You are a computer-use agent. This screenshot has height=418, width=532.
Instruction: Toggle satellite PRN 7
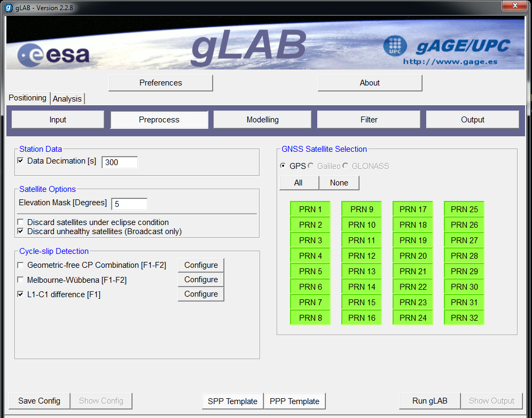click(x=310, y=302)
